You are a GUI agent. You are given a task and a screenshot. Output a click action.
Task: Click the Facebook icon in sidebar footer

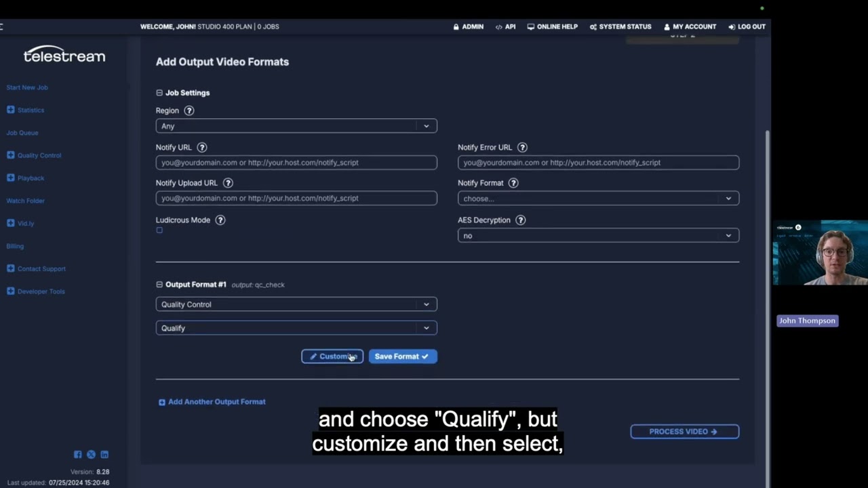[78, 455]
